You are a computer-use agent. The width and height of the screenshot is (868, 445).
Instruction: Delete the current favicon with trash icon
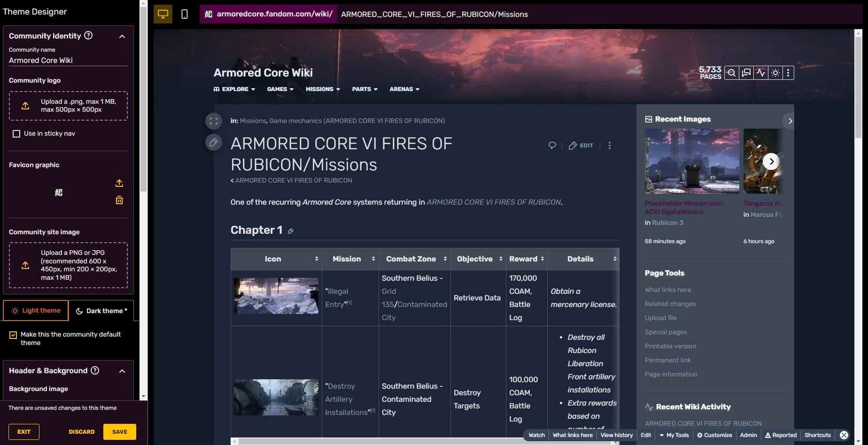(119, 200)
